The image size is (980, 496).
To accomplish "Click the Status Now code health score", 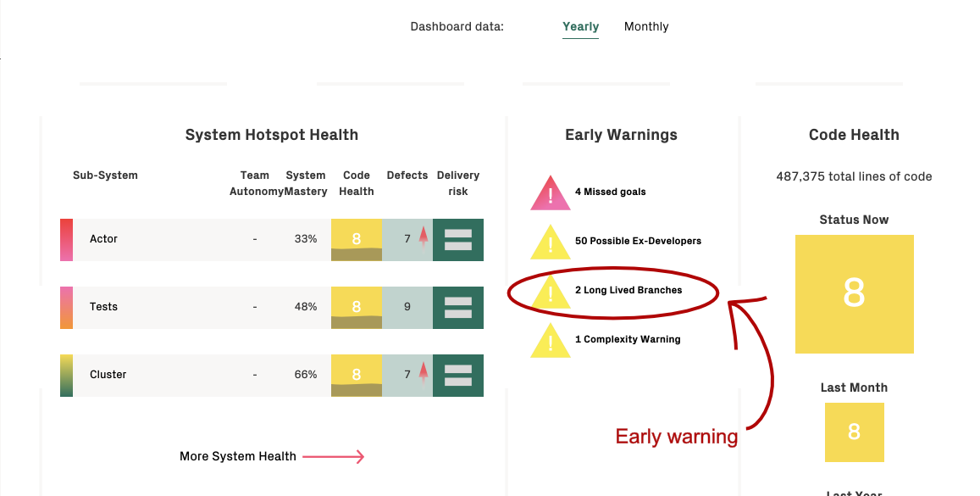I will (x=854, y=293).
